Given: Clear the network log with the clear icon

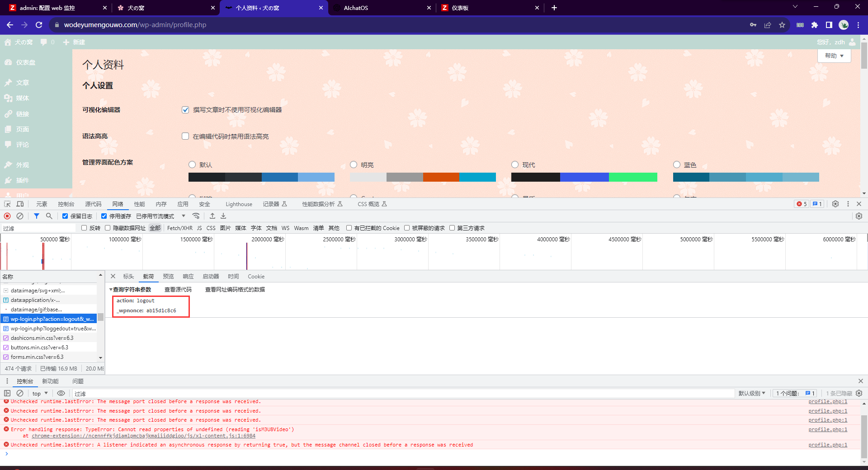Looking at the screenshot, I should [x=20, y=216].
